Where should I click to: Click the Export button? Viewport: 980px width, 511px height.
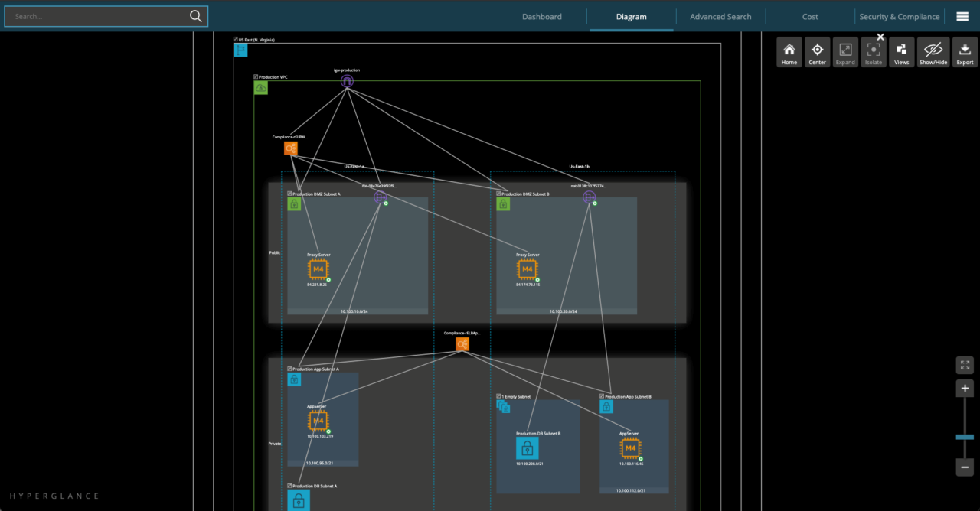point(964,52)
